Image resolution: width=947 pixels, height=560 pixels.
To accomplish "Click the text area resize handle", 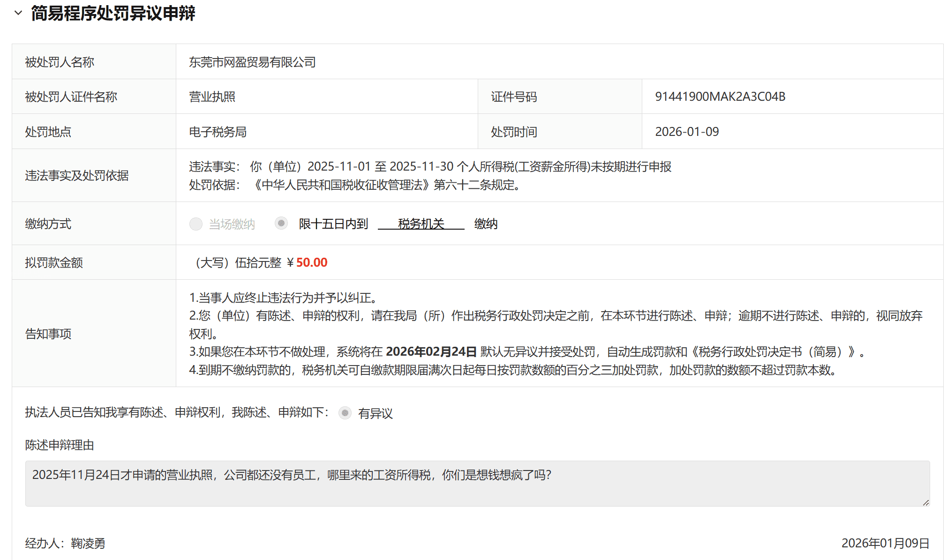I will pos(925,502).
